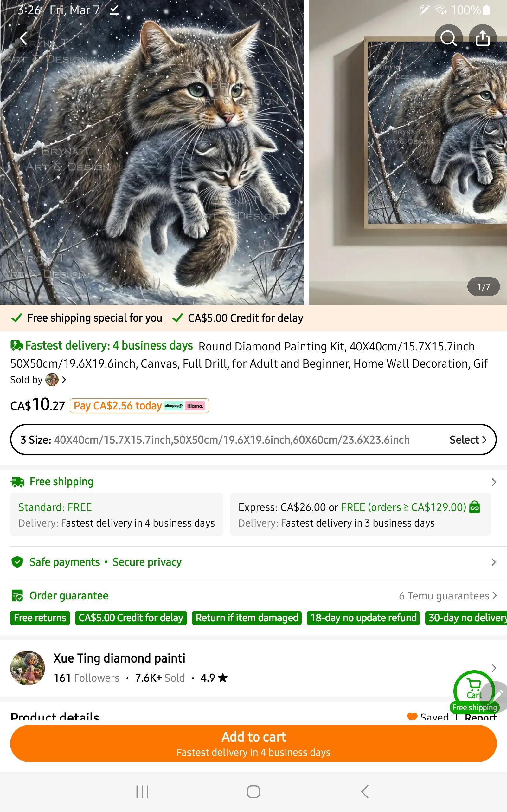Tap the Add to cart button
This screenshot has height=812, width=507.
[x=253, y=743]
